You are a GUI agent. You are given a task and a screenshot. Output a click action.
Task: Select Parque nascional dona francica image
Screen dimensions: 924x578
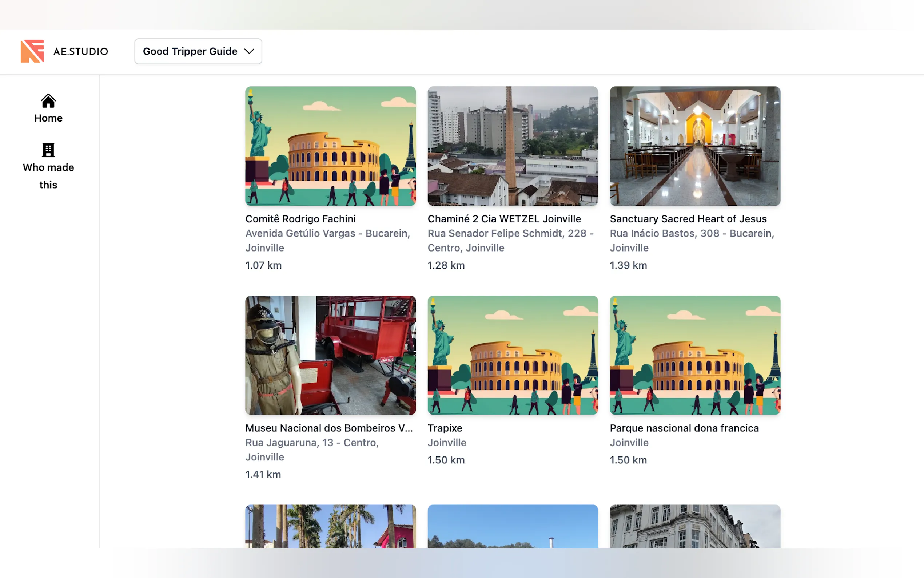(695, 355)
